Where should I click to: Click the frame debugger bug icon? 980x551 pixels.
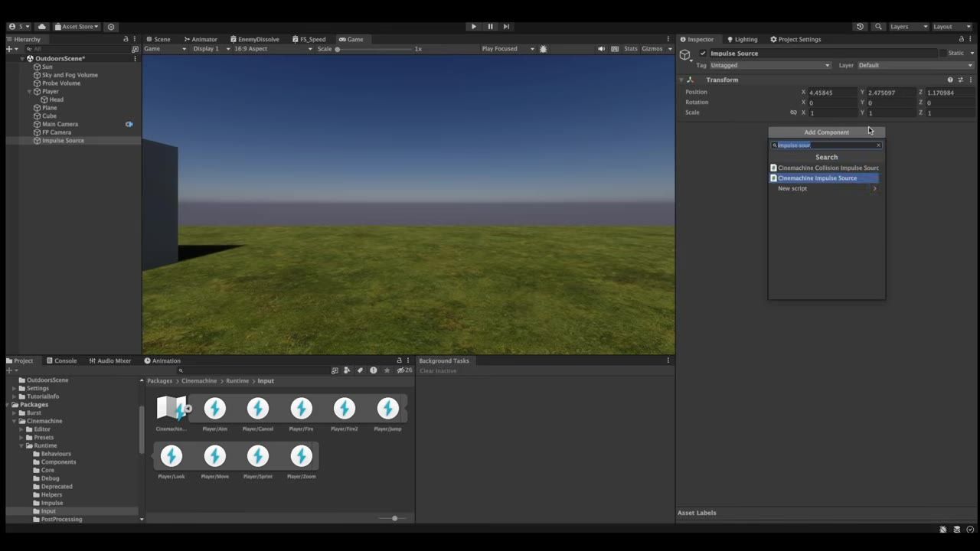pyautogui.click(x=544, y=48)
